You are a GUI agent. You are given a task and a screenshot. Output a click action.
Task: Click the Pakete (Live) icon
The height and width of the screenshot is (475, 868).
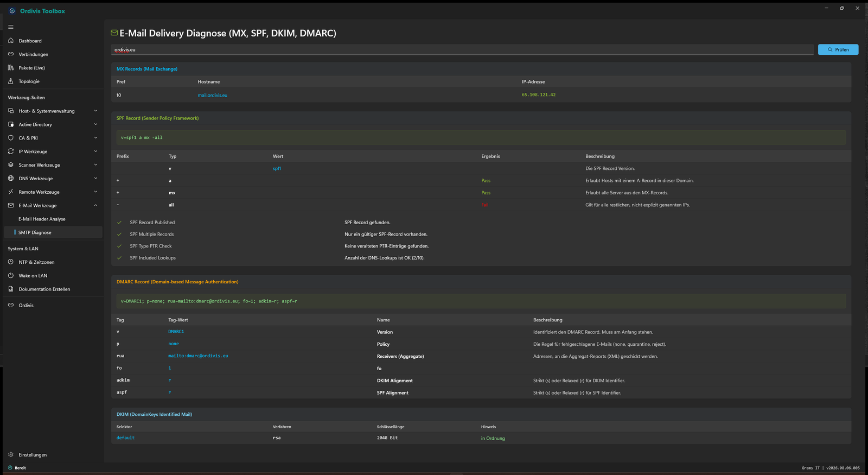click(x=11, y=68)
